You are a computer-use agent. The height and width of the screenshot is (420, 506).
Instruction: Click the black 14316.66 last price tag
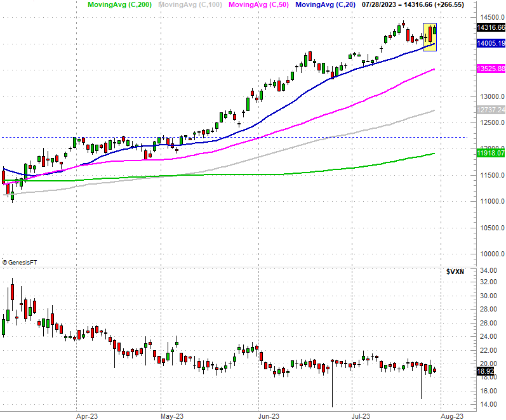click(491, 27)
